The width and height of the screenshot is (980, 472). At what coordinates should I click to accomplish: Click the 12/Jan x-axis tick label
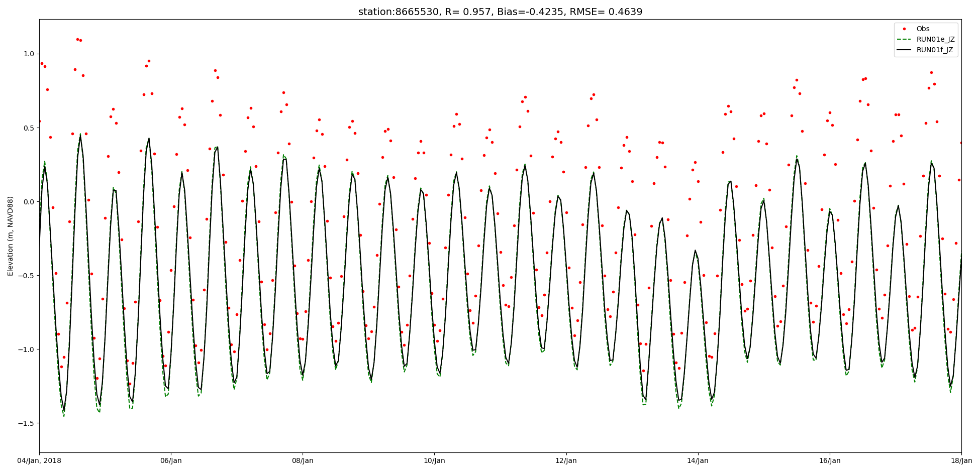(566, 460)
